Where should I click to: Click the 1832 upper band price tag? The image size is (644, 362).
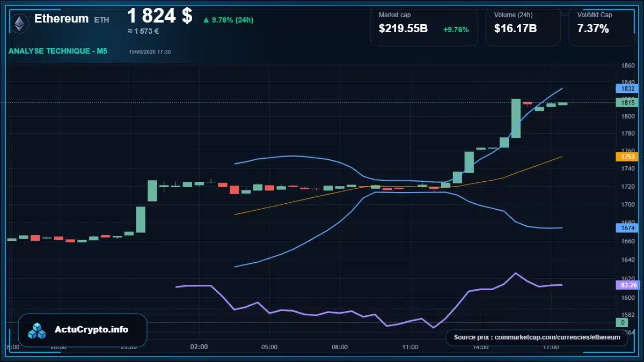[627, 88]
